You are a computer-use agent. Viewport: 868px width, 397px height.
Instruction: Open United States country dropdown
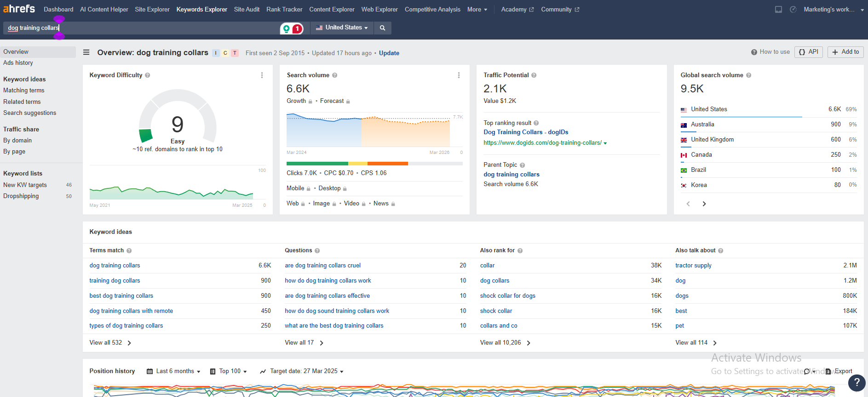tap(342, 28)
